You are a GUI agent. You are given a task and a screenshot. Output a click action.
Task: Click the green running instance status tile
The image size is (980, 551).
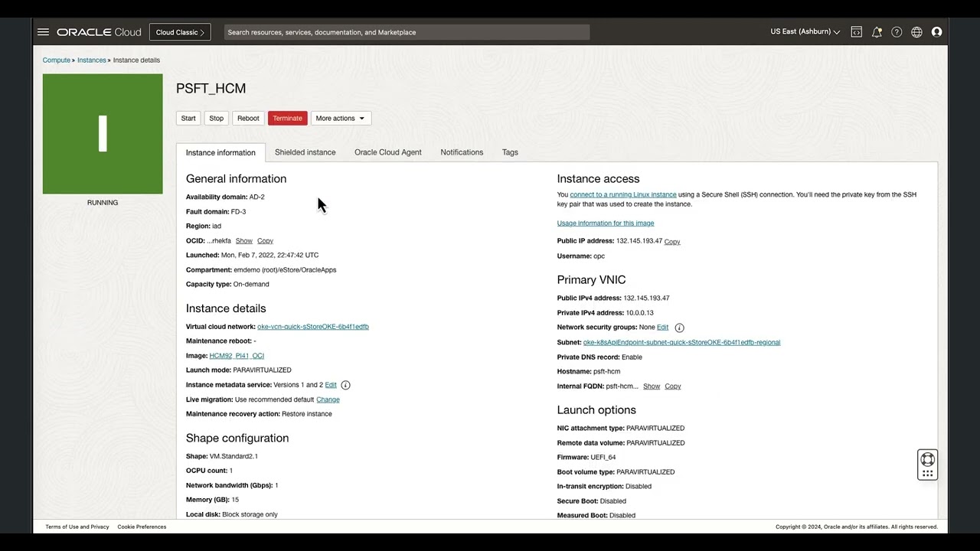(x=103, y=134)
